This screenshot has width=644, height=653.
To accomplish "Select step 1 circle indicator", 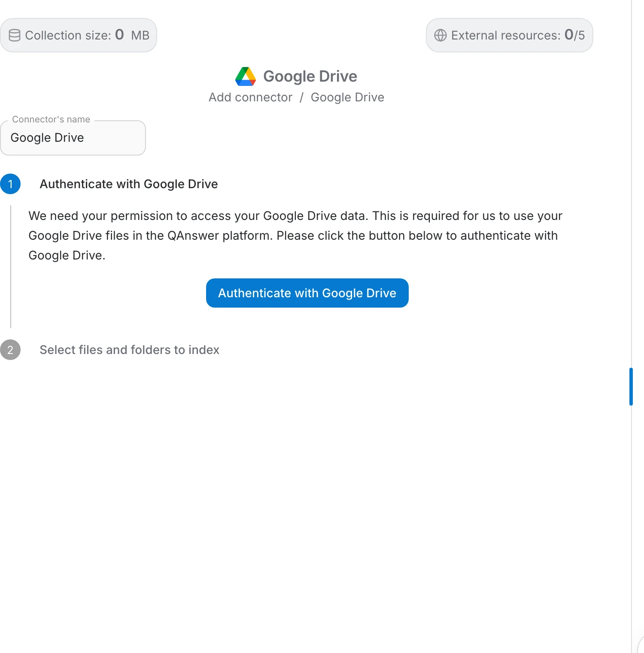I will (10, 184).
